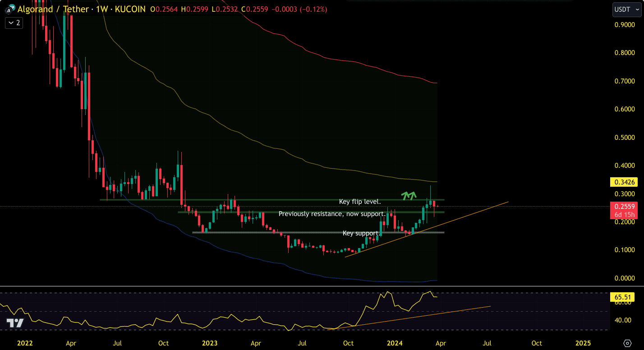
Task: Click the 2025 label on time axis
Action: click(x=583, y=343)
